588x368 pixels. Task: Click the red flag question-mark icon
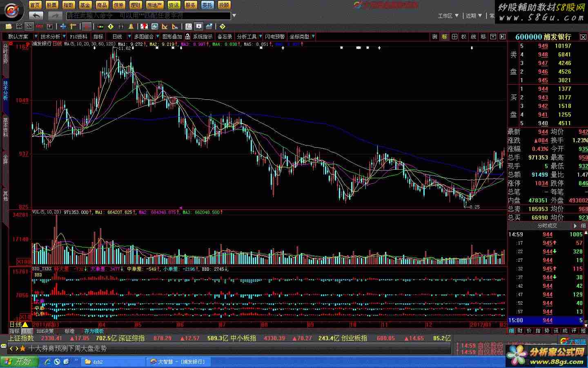pos(144,27)
